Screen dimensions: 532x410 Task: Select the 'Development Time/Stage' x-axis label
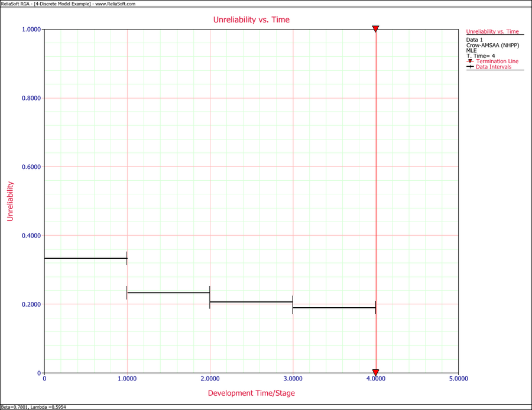(251, 393)
